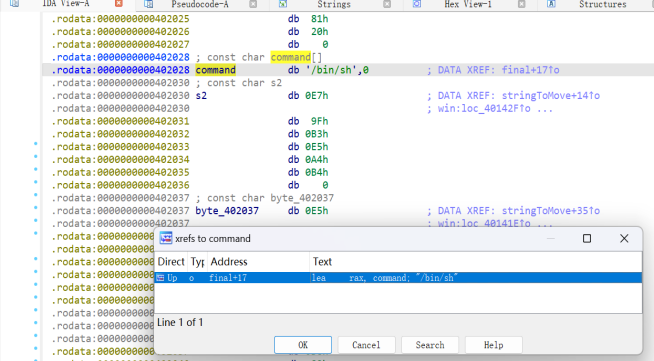Click the db 81h value
The width and height of the screenshot is (654, 361).
tap(319, 19)
